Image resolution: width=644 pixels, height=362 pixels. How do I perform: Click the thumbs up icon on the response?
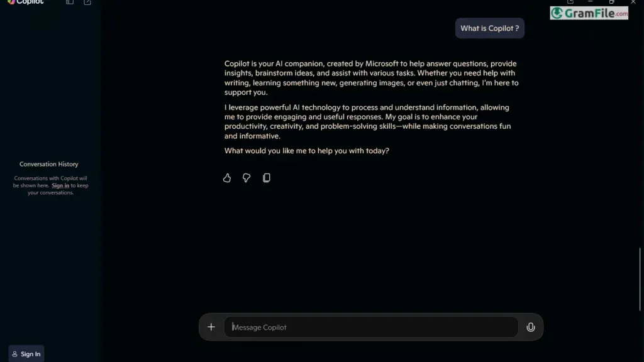pos(226,178)
